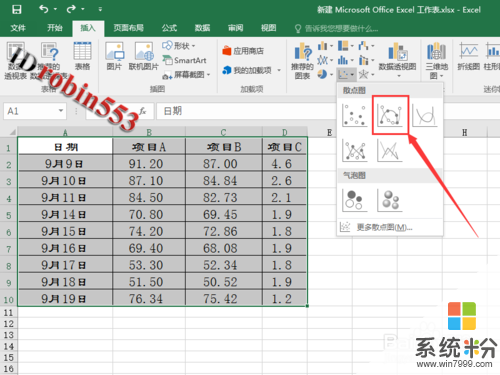Open the Quick Access Toolbar customize arrow

pyautogui.click(x=100, y=9)
